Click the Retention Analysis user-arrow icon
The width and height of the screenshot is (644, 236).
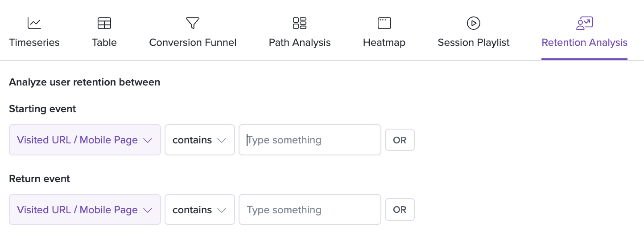[x=584, y=23]
